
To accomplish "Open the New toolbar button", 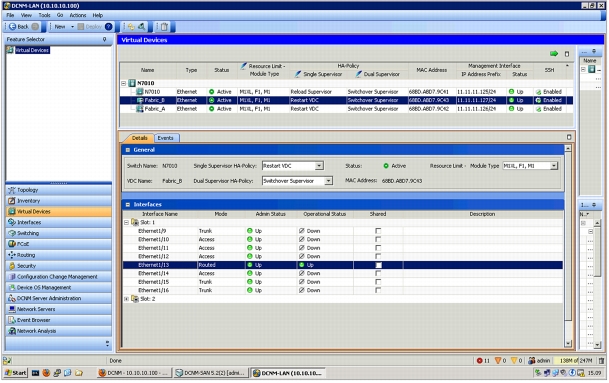I will pos(60,26).
